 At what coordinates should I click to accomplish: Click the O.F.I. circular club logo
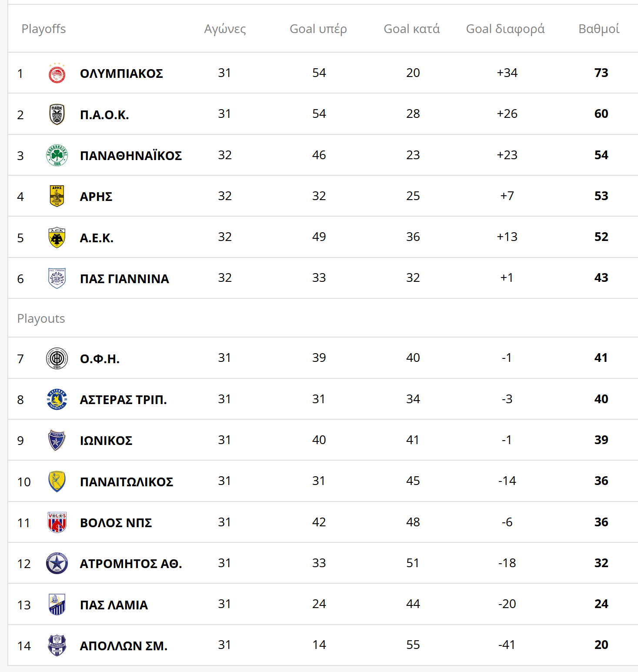click(57, 359)
